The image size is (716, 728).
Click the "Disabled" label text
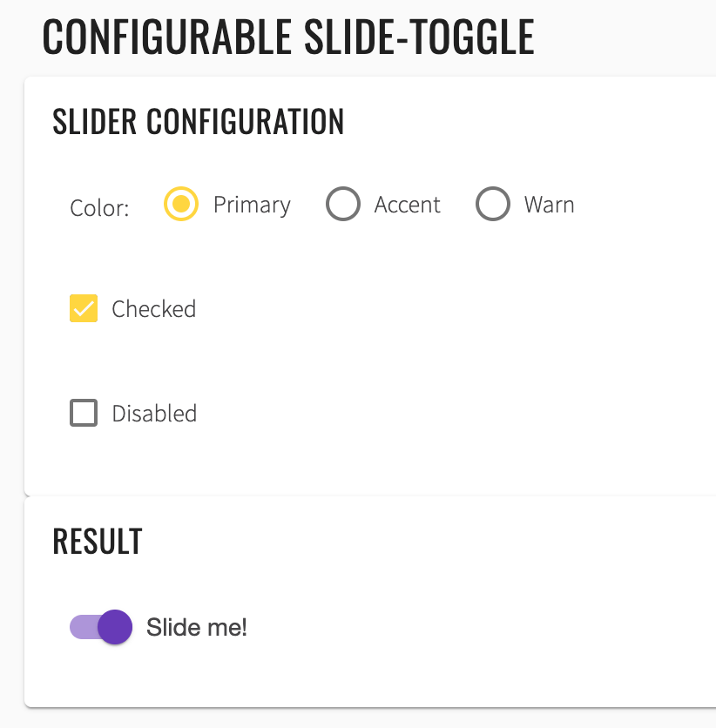154,413
